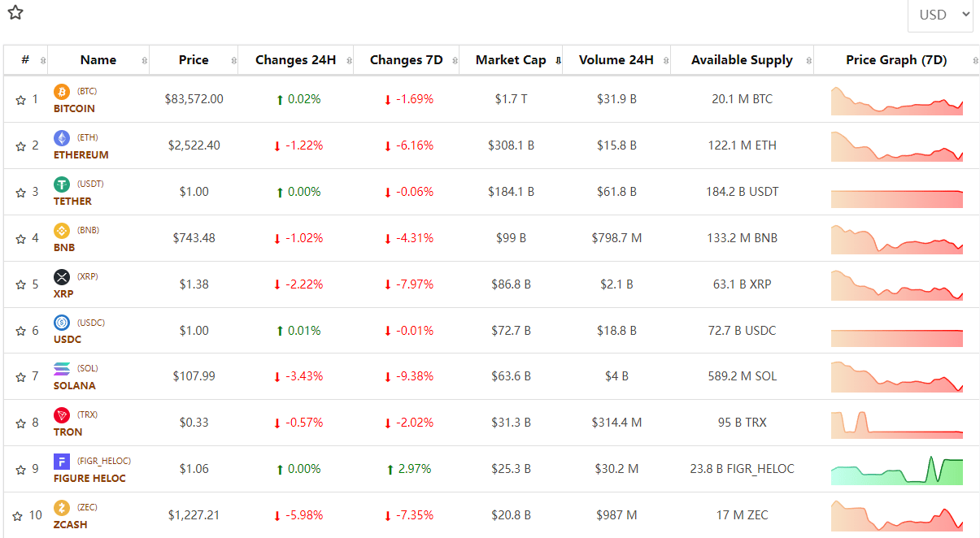Click Zcash's 7D price graph

pos(896,516)
